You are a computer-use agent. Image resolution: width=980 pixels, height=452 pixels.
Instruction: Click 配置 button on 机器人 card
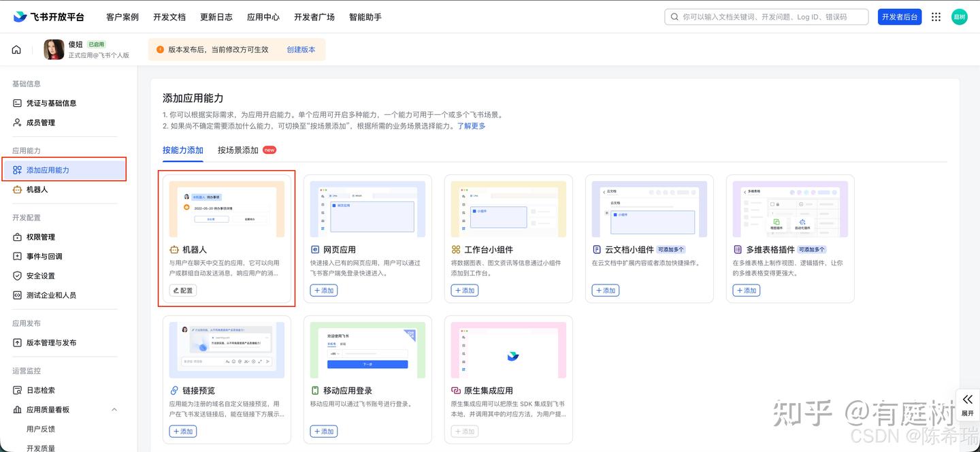coord(183,291)
